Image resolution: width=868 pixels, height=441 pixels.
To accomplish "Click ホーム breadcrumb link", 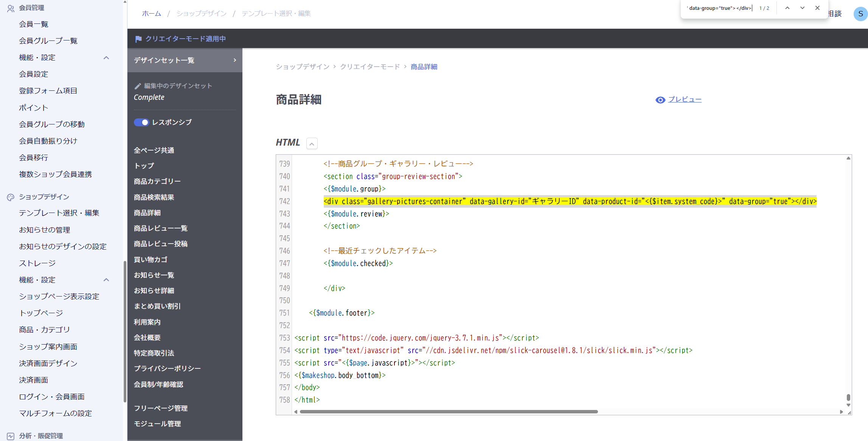I will pyautogui.click(x=151, y=14).
